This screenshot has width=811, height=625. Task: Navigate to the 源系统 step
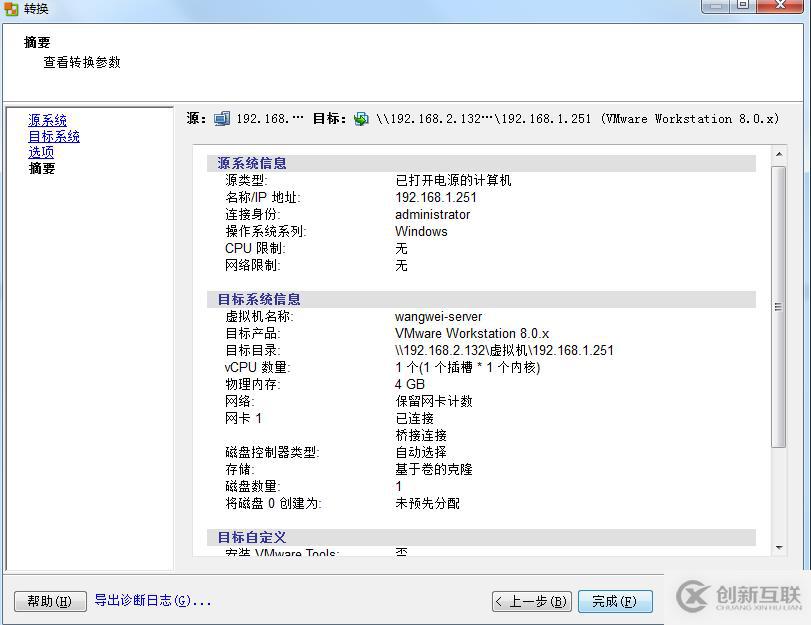(47, 120)
